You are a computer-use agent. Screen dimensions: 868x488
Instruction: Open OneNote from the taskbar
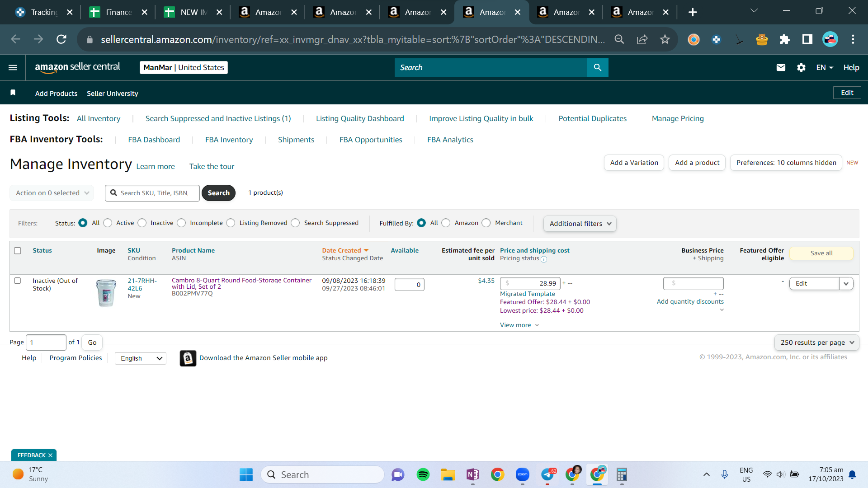click(473, 475)
